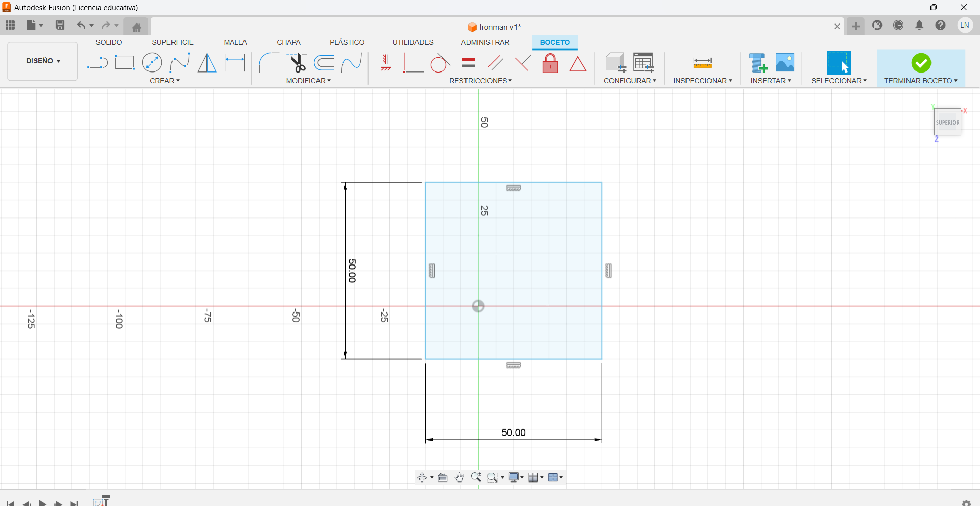Save the document with the disk icon
The width and height of the screenshot is (980, 506).
point(60,25)
